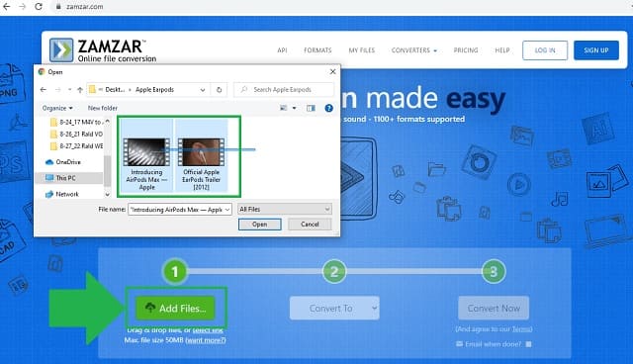633x364 pixels.
Task: Click the navigation pane scrollbar
Action: click(108, 171)
